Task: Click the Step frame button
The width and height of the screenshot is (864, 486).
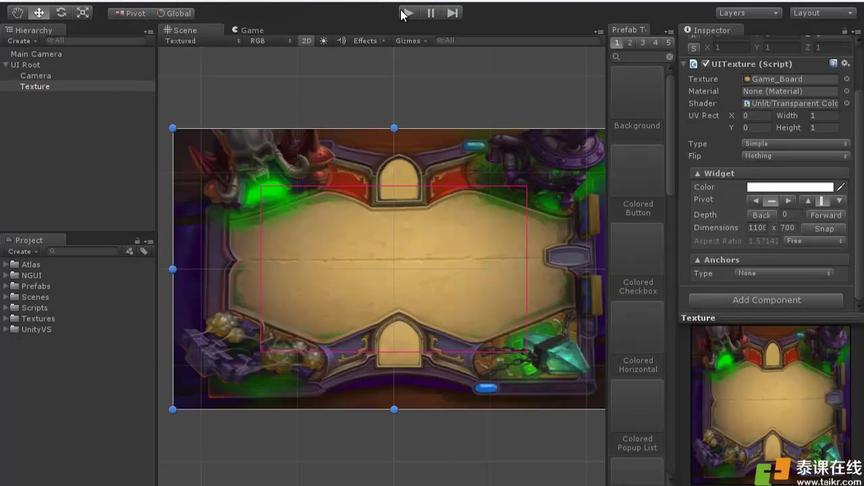Action: point(452,13)
